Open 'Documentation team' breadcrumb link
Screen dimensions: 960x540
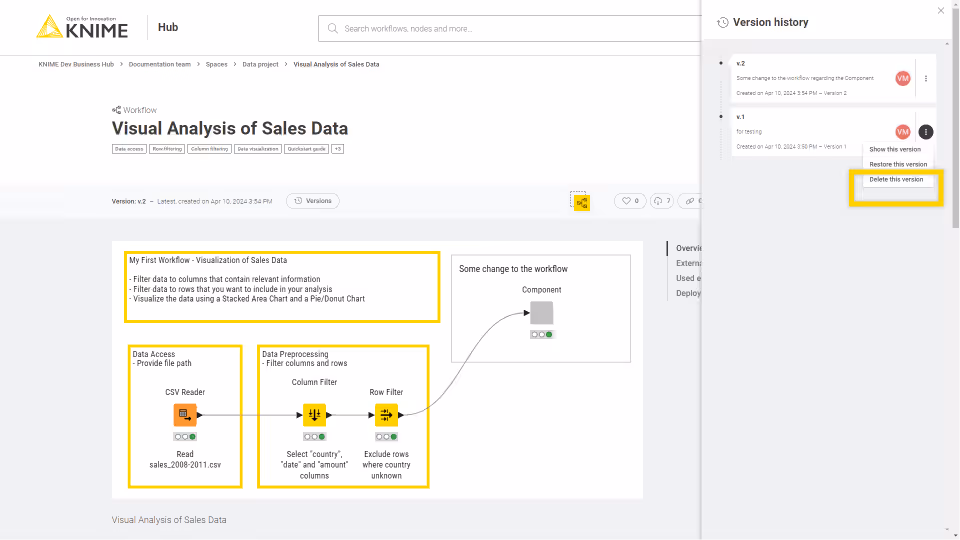click(x=160, y=64)
